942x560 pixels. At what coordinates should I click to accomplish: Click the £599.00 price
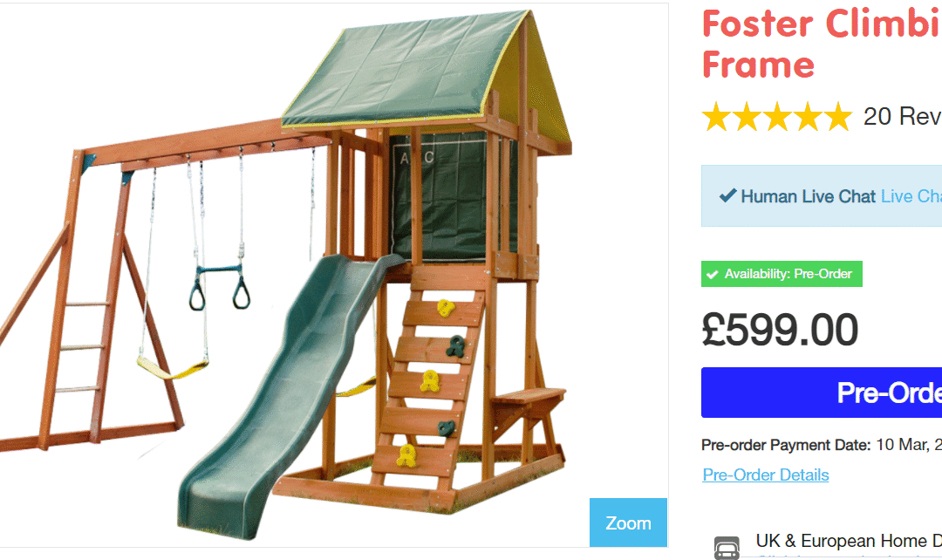780,330
